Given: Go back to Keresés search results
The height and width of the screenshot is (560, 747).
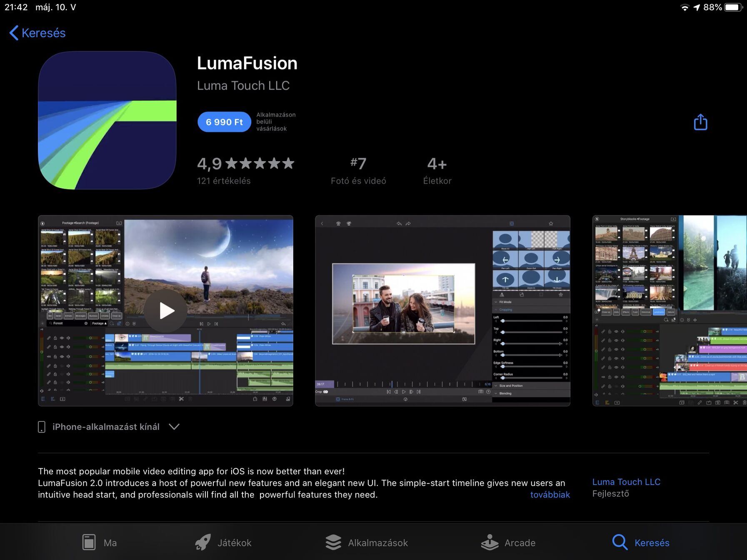Looking at the screenshot, I should (37, 33).
